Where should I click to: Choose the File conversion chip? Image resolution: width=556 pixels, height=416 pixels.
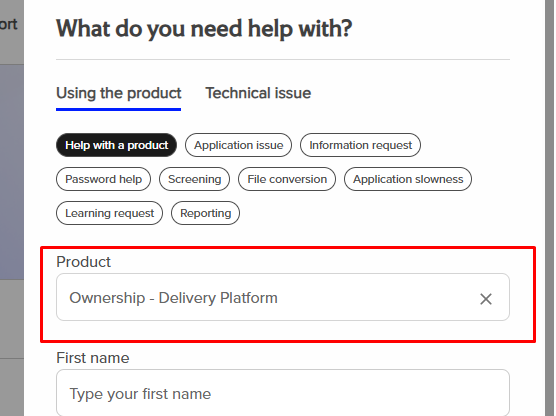pyautogui.click(x=287, y=179)
